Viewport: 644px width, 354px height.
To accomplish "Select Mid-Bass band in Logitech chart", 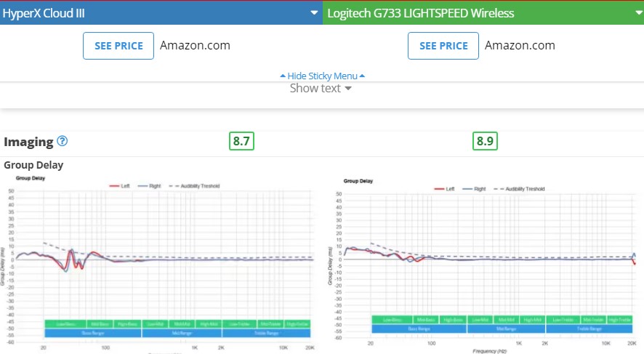I will (x=426, y=320).
